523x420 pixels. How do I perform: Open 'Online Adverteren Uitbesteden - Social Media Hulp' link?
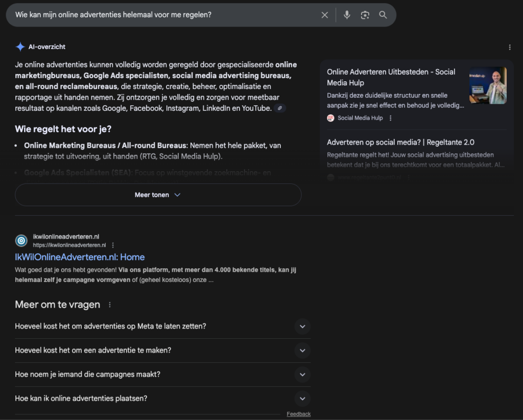click(x=391, y=77)
